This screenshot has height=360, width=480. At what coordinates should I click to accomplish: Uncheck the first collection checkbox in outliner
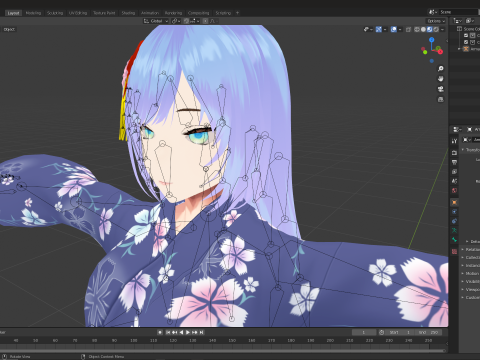tap(466, 35)
